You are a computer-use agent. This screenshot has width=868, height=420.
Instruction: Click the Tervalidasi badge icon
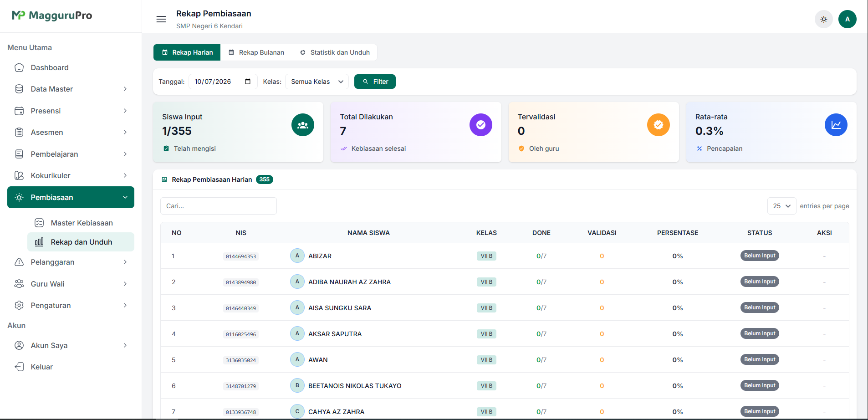[659, 125]
